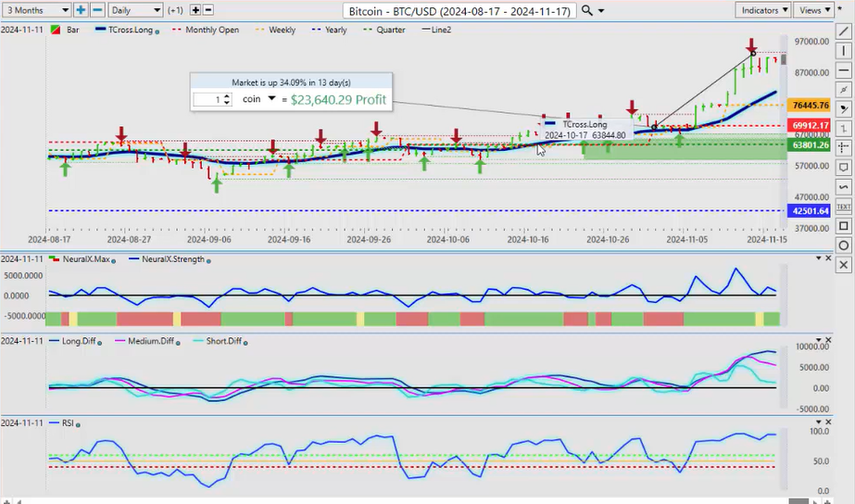Open the 3 Months time range dropdown

[x=36, y=9]
